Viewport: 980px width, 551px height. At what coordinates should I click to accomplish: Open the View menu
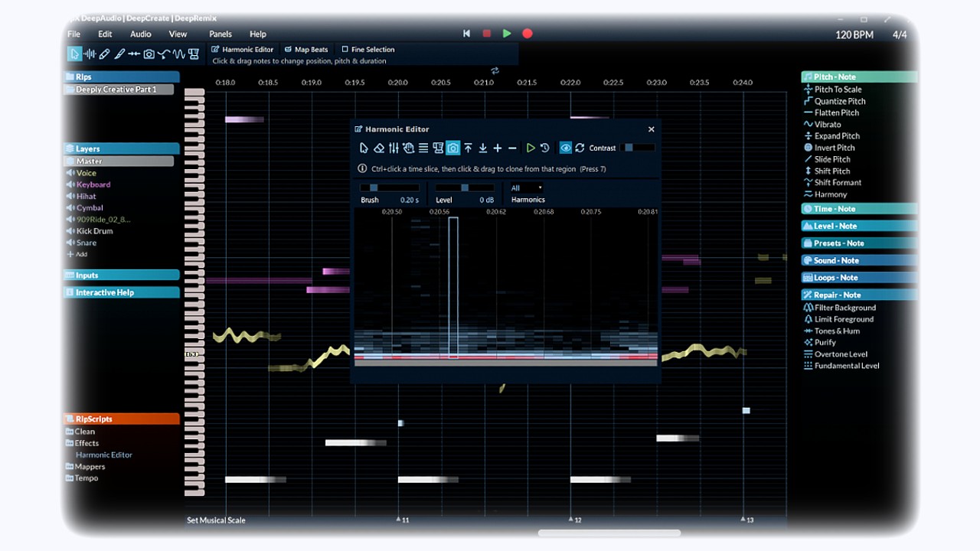(178, 34)
